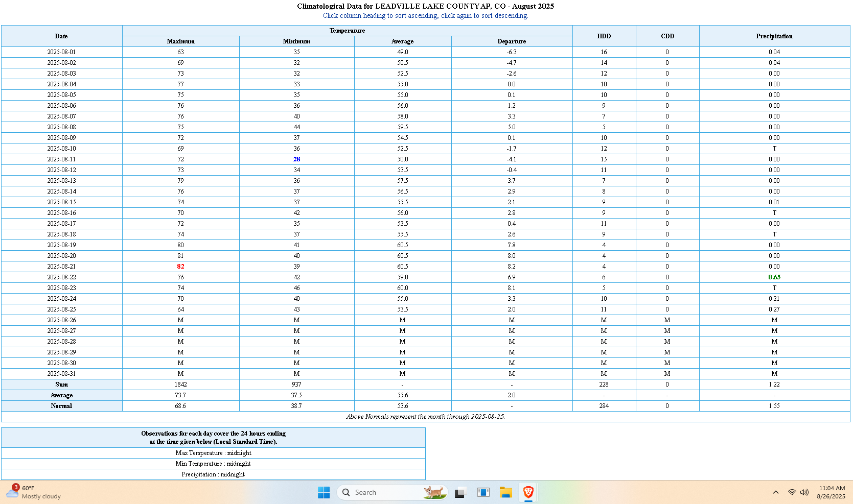Click the Observations for each day header
853x504 pixels.
(213, 438)
